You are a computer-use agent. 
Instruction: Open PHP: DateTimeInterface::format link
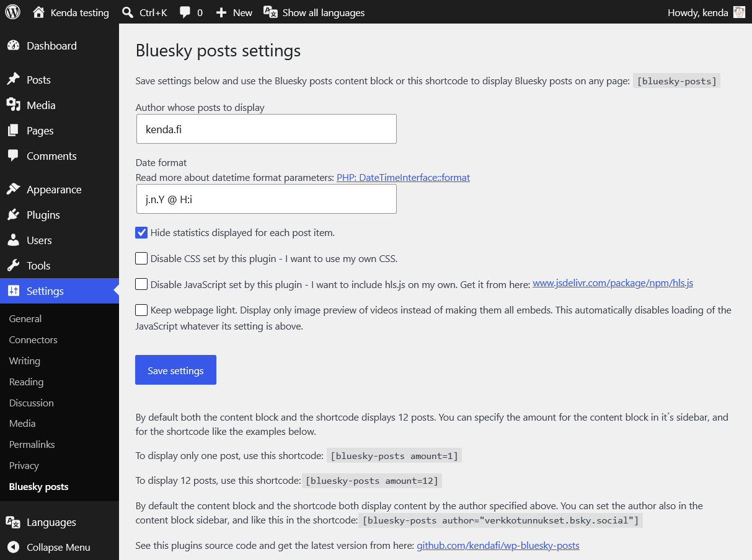403,177
